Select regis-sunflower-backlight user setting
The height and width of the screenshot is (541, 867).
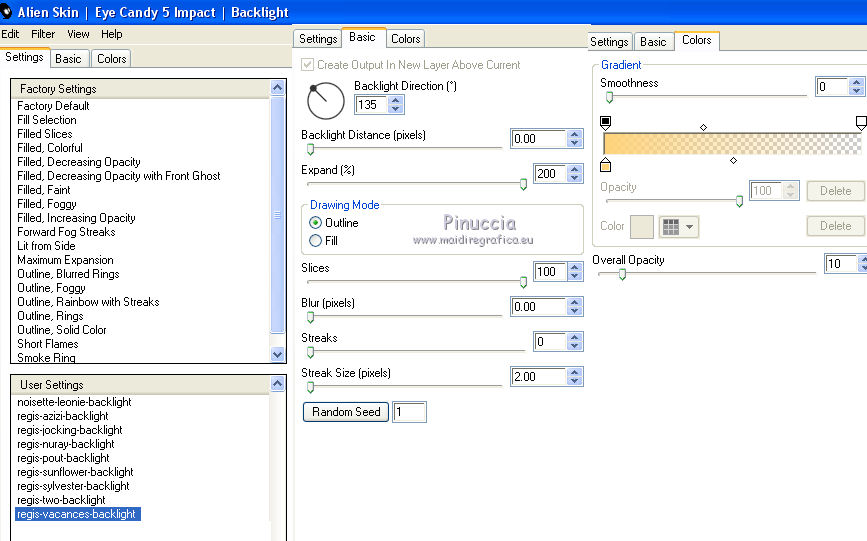[x=75, y=472]
